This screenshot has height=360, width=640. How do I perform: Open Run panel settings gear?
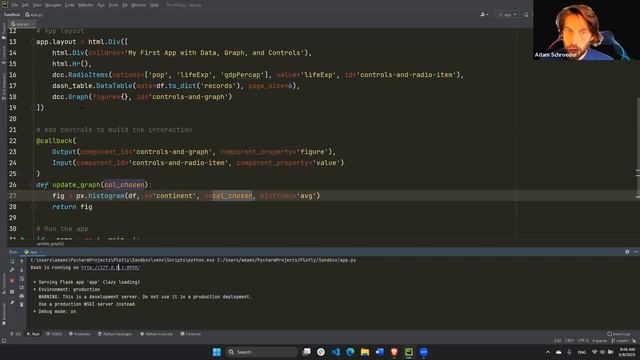pyautogui.click(x=627, y=252)
